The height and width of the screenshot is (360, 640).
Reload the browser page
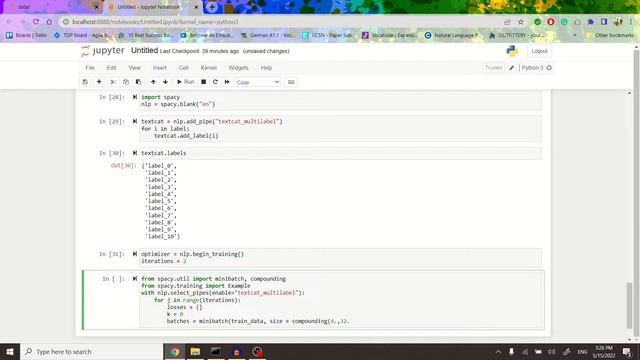tap(36, 22)
